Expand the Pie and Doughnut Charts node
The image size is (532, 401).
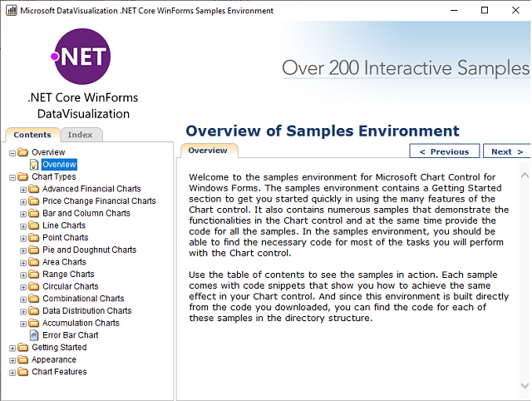click(23, 251)
